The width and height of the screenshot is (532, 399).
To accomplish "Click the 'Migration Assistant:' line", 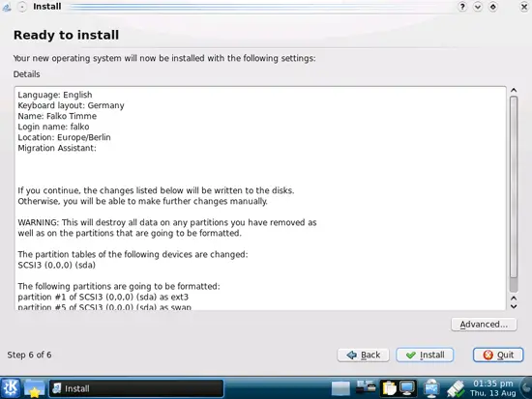I will 57,148.
